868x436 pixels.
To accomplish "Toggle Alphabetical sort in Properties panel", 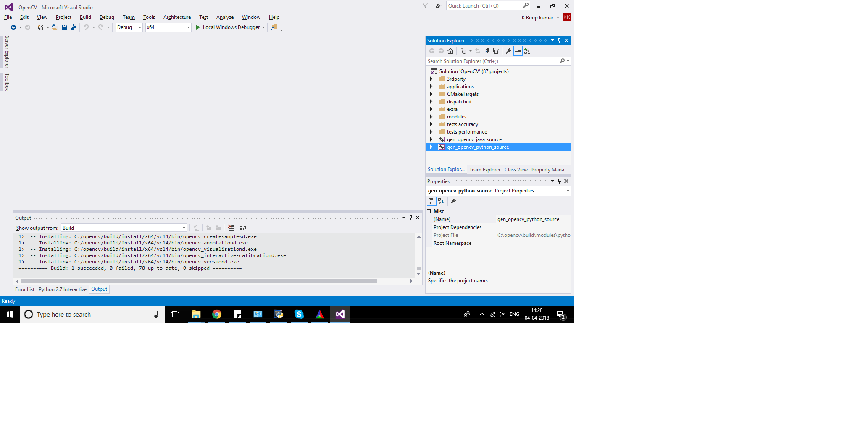I will [441, 201].
